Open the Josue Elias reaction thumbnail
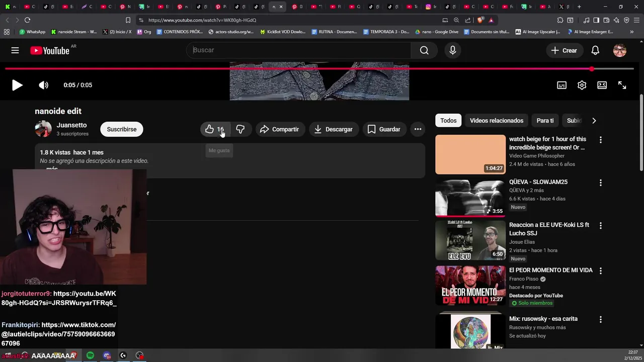The width and height of the screenshot is (644, 362). click(x=470, y=240)
